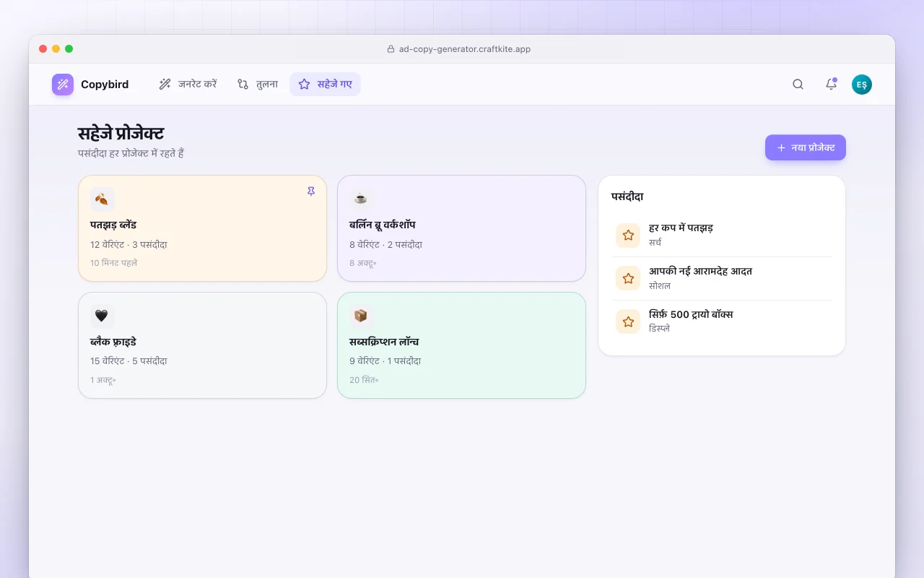The height and width of the screenshot is (578, 924).
Task: Open search with the magnifier icon
Action: 798,85
